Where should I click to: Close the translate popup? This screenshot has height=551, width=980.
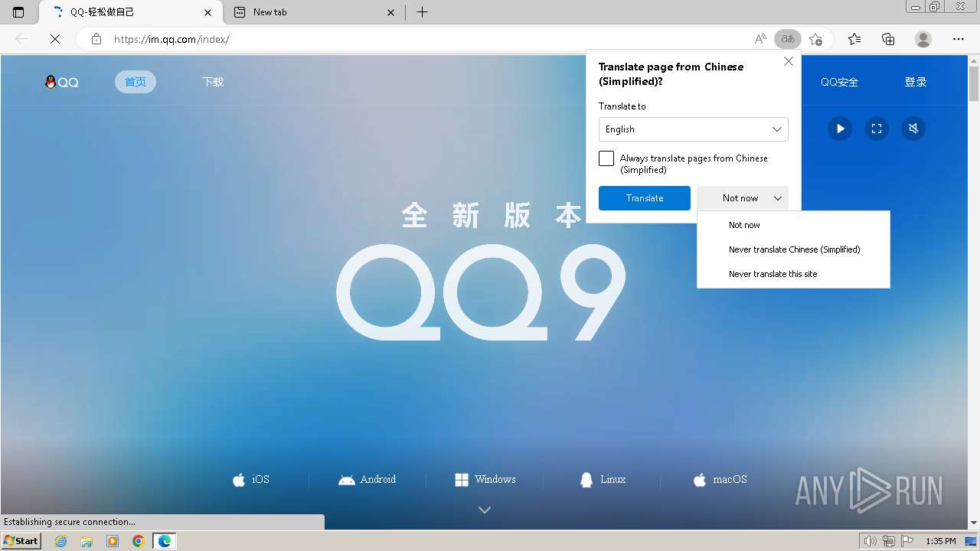(x=789, y=61)
